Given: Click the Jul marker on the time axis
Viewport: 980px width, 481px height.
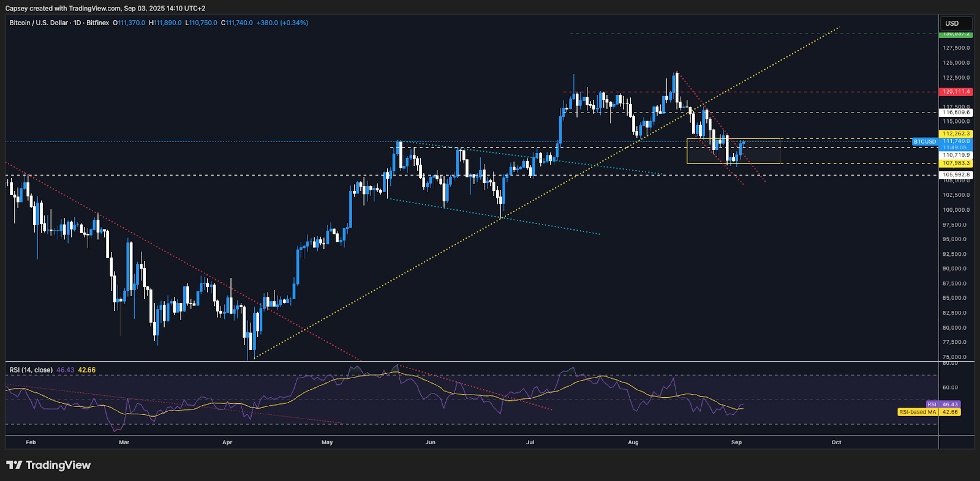Looking at the screenshot, I should pos(530,442).
